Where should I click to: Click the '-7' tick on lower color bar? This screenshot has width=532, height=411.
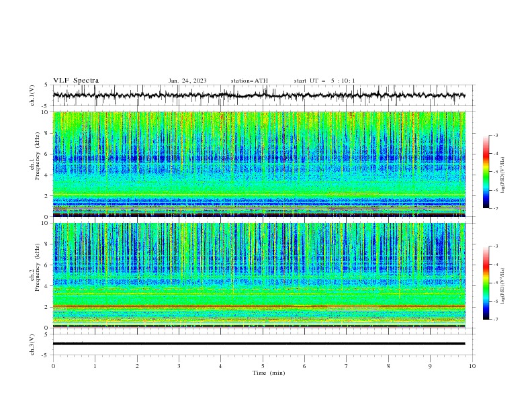coord(496,320)
